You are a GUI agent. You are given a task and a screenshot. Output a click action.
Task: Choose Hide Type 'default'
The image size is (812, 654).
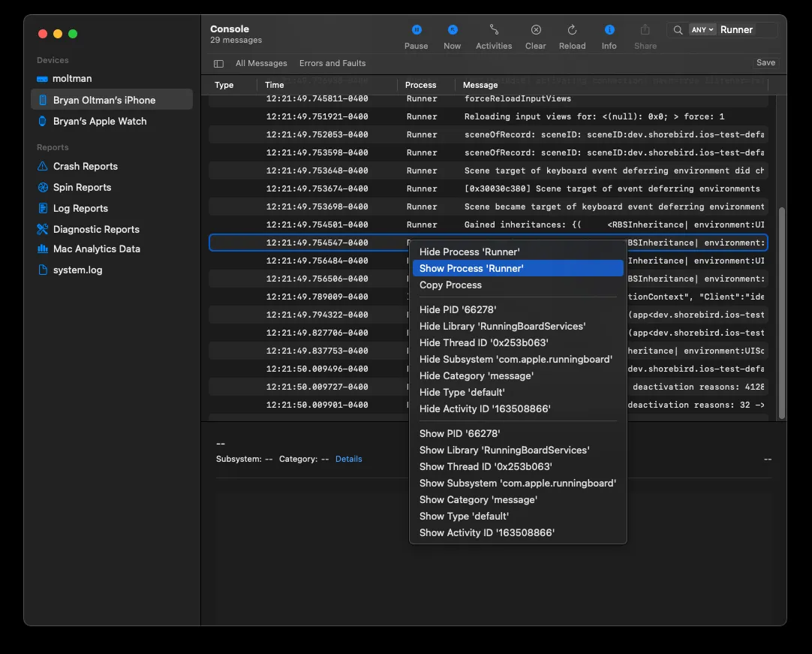pyautogui.click(x=518, y=393)
